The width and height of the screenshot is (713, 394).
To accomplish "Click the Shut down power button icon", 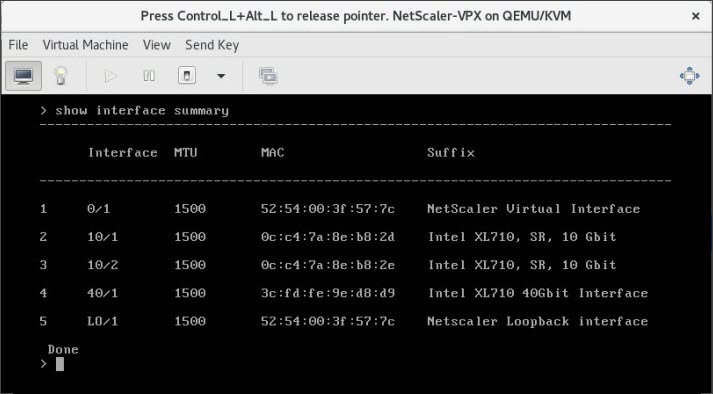I will [x=187, y=76].
